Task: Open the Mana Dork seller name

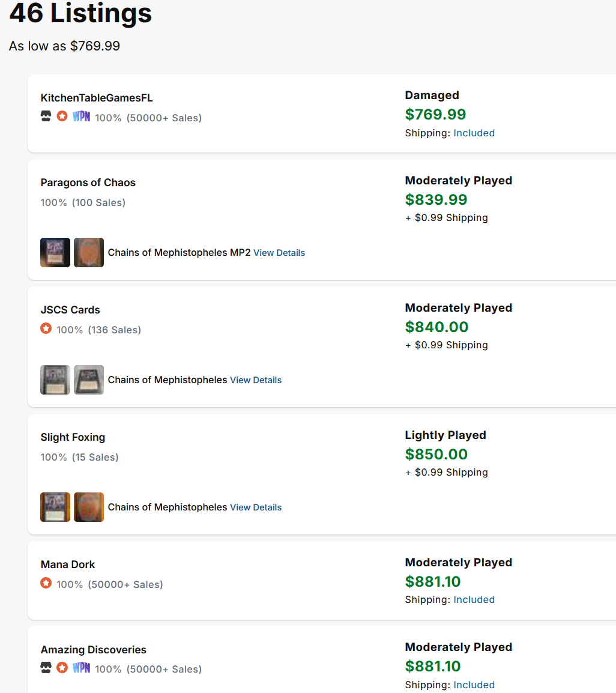Action: [x=68, y=564]
